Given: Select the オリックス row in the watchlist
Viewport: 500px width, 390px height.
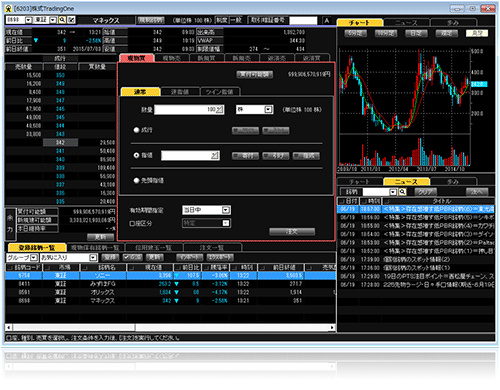Looking at the screenshot, I should [x=170, y=292].
